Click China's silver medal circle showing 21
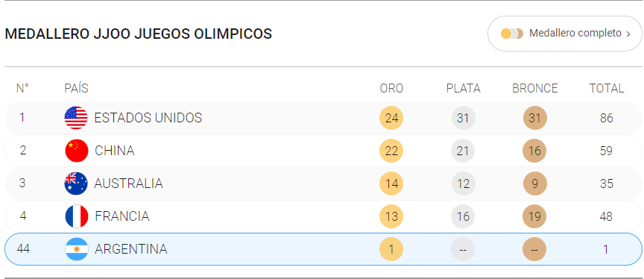 (x=463, y=151)
